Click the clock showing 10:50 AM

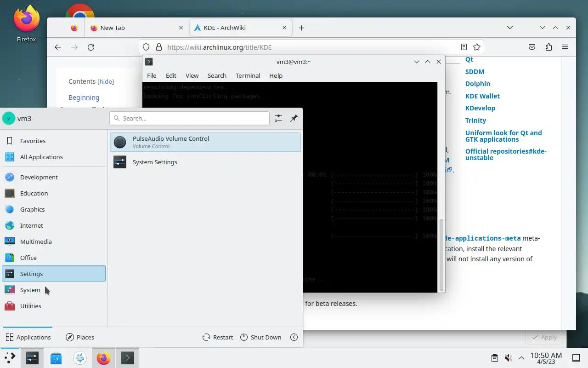[546, 358]
